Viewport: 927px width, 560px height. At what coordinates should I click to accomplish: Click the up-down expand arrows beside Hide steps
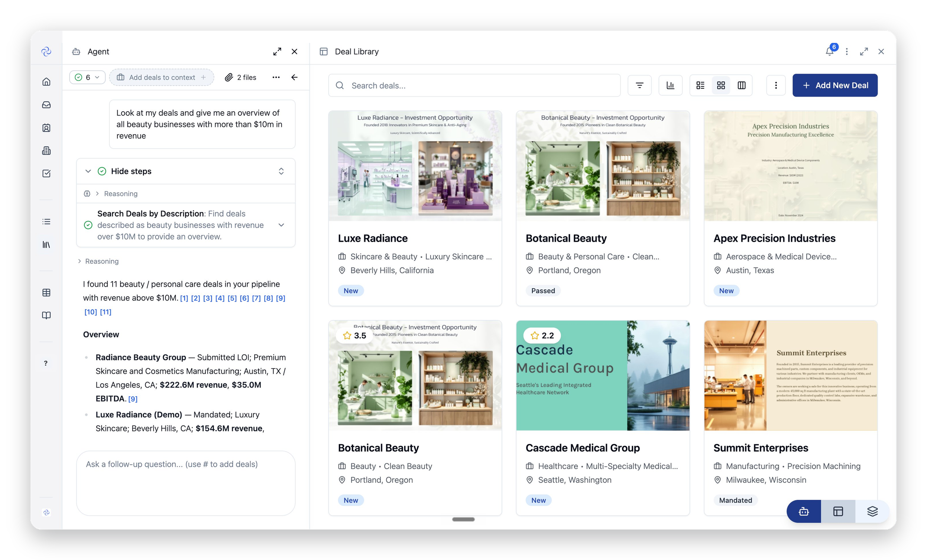click(281, 171)
